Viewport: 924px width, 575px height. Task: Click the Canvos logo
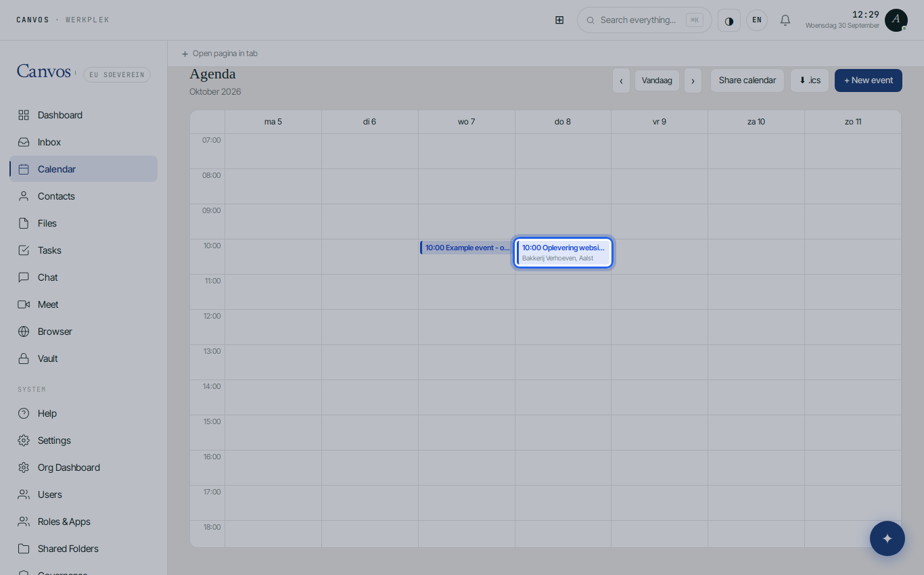(x=44, y=72)
